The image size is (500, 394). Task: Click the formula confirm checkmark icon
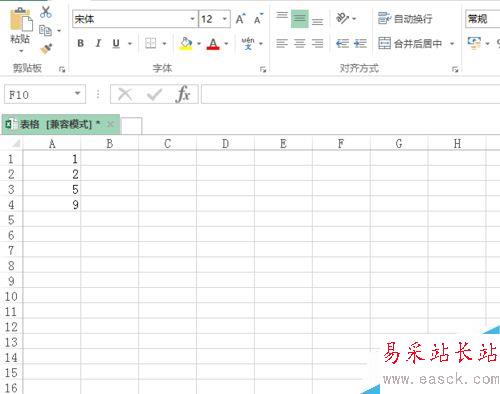coord(154,95)
